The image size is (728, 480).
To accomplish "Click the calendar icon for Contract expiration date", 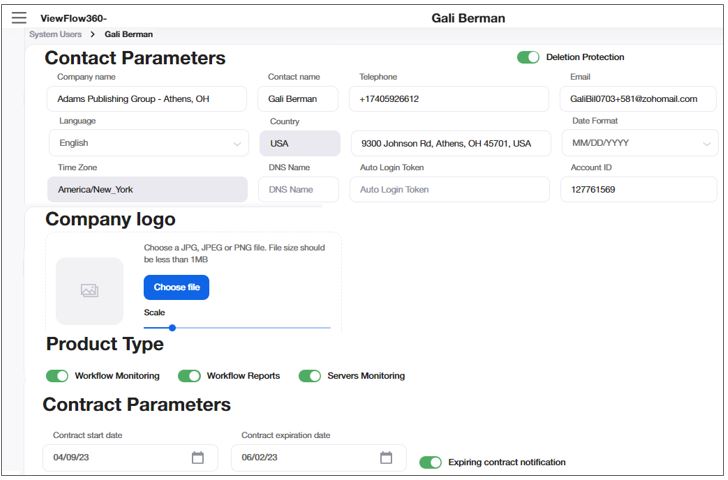I will [386, 458].
